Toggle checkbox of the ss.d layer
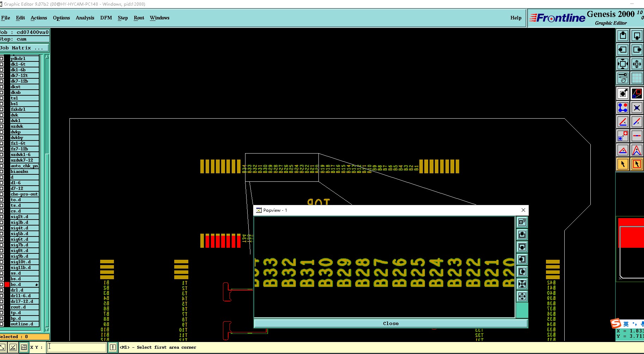 (x=2, y=273)
